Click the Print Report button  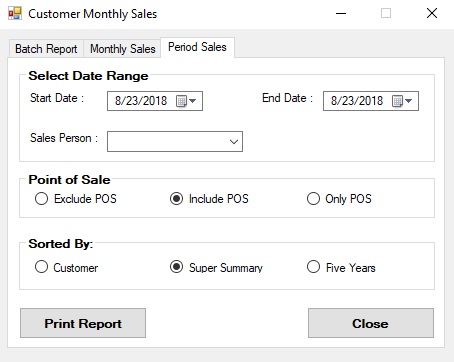(x=83, y=323)
